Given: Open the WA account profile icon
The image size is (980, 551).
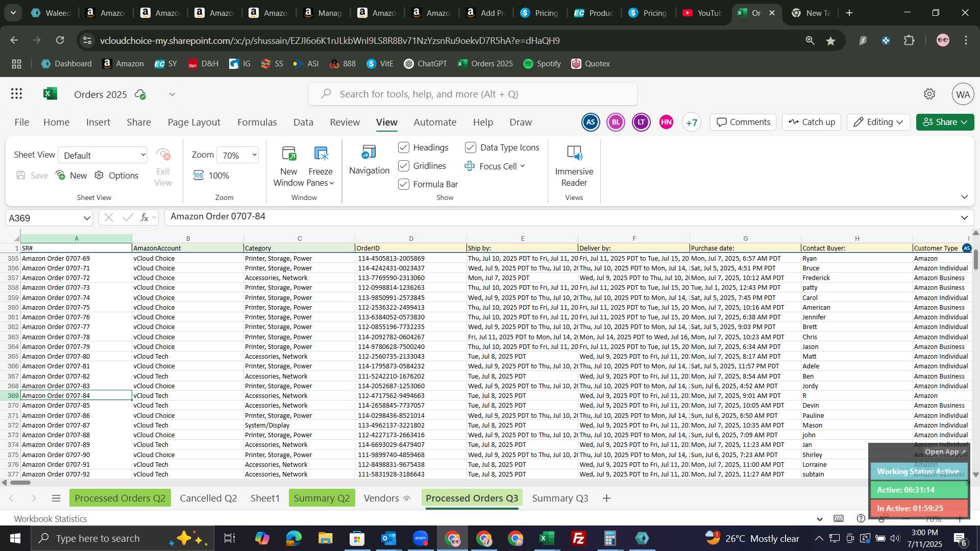Looking at the screenshot, I should [963, 94].
